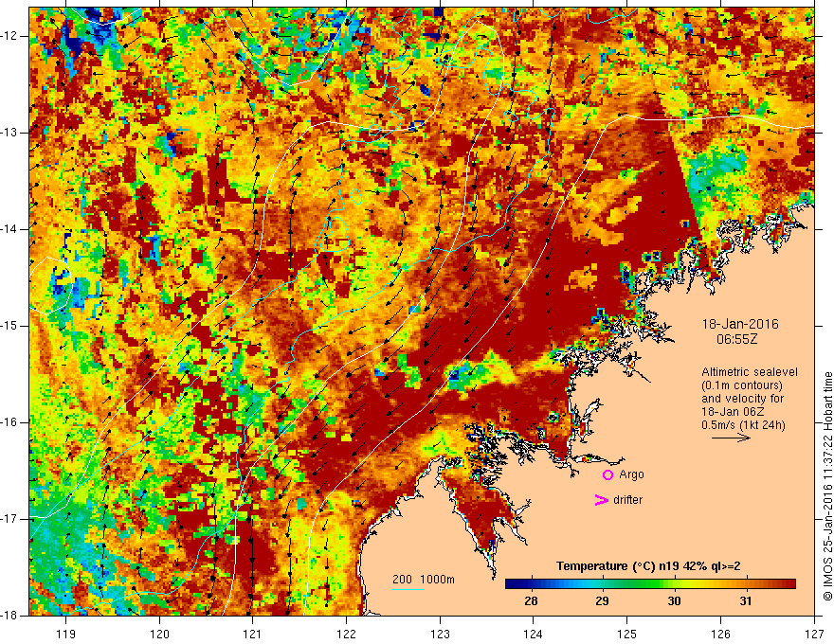Click longitude axis label 121
This screenshot has height=644, width=834.
click(253, 634)
